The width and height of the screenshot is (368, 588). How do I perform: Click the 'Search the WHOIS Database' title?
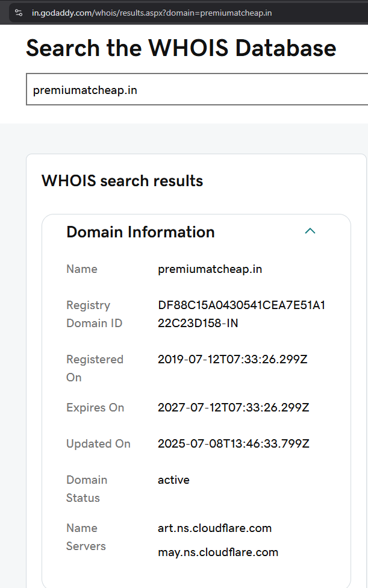(181, 48)
